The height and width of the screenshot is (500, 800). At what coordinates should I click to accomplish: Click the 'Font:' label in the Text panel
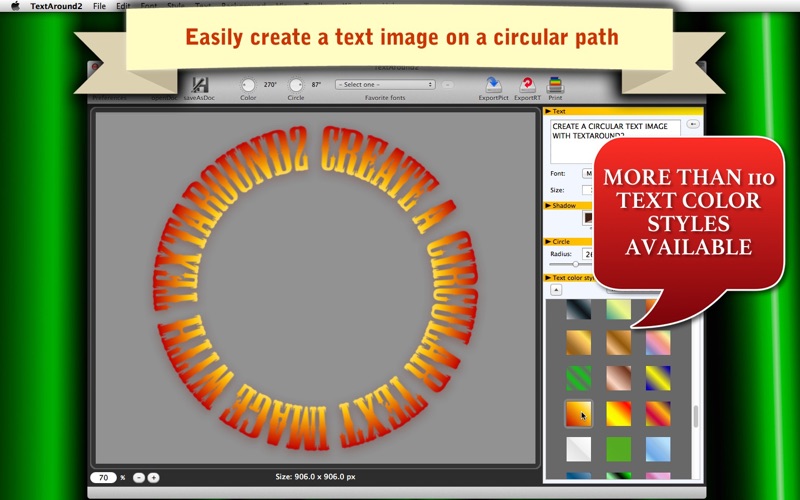[558, 173]
